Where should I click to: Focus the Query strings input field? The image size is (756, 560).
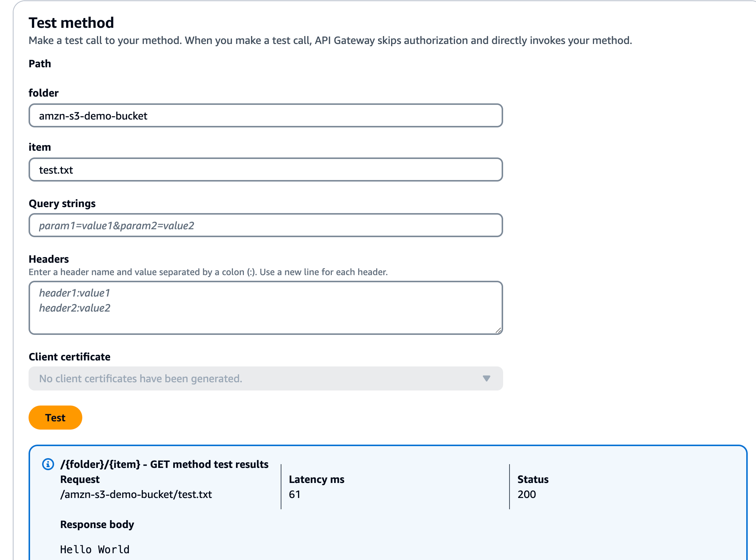tap(265, 226)
